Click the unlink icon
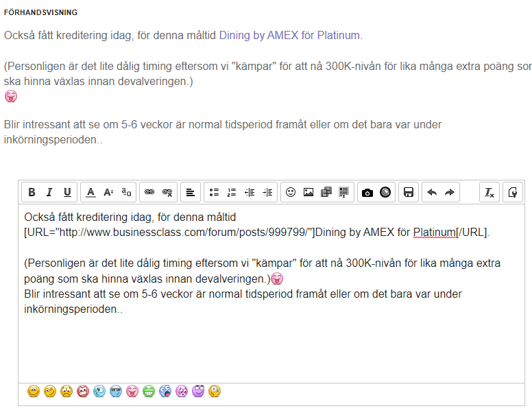Viewport: 532px width, 413px height. click(x=167, y=193)
